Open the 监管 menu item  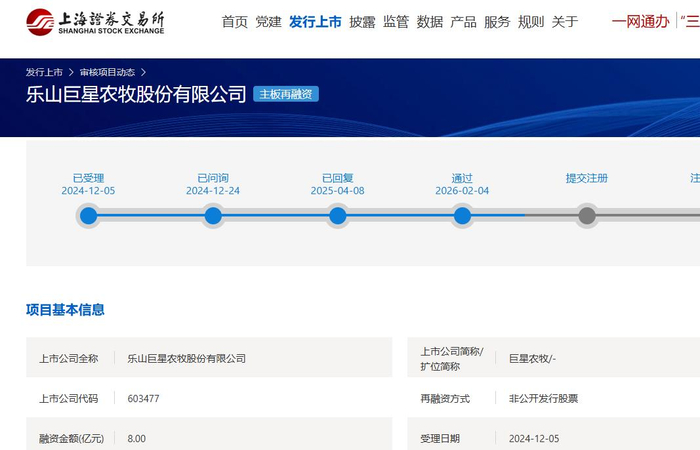396,22
